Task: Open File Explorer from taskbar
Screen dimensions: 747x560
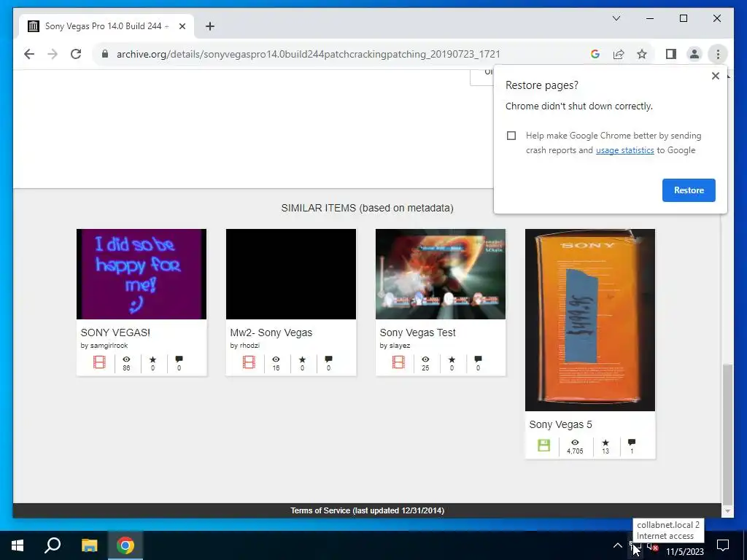Action: point(89,545)
